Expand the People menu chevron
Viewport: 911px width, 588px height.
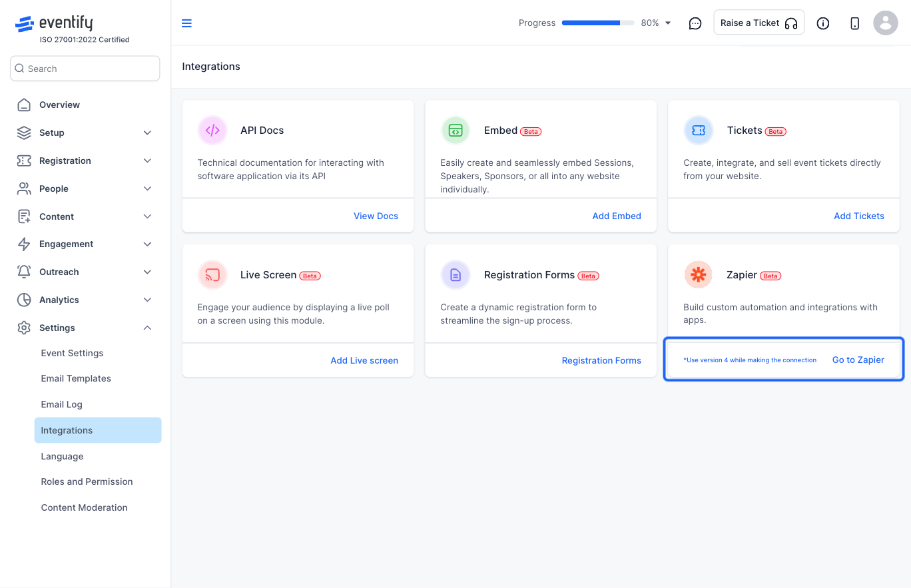(148, 188)
